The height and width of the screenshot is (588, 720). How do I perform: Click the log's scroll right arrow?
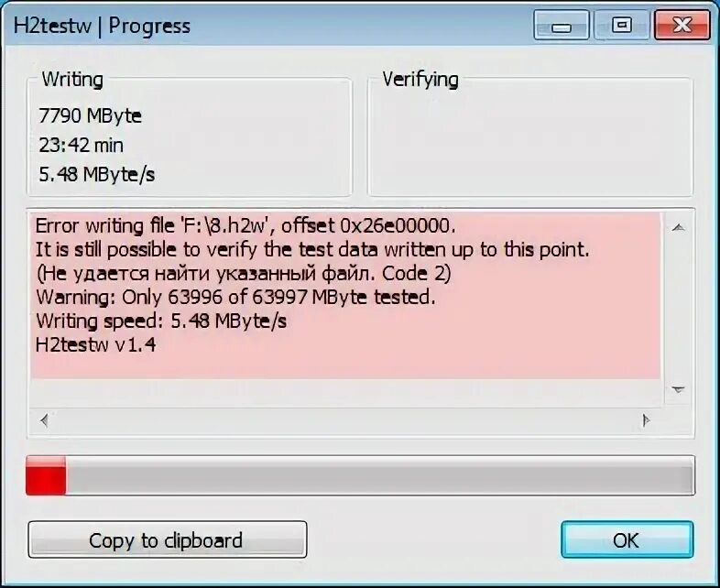(x=646, y=420)
